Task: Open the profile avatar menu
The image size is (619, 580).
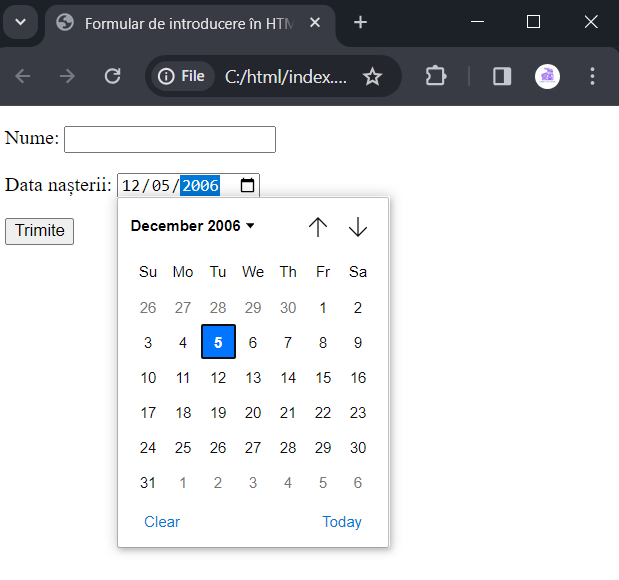Action: [547, 76]
